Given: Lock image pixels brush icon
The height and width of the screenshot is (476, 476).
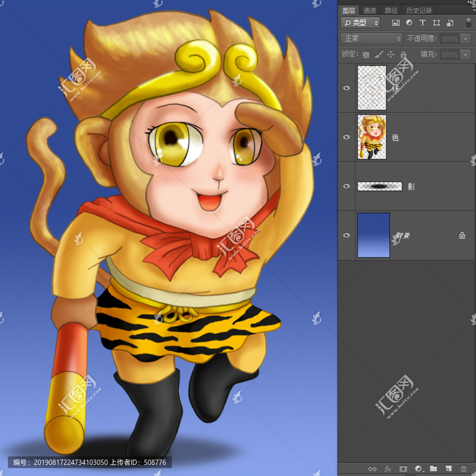Looking at the screenshot, I should point(379,54).
